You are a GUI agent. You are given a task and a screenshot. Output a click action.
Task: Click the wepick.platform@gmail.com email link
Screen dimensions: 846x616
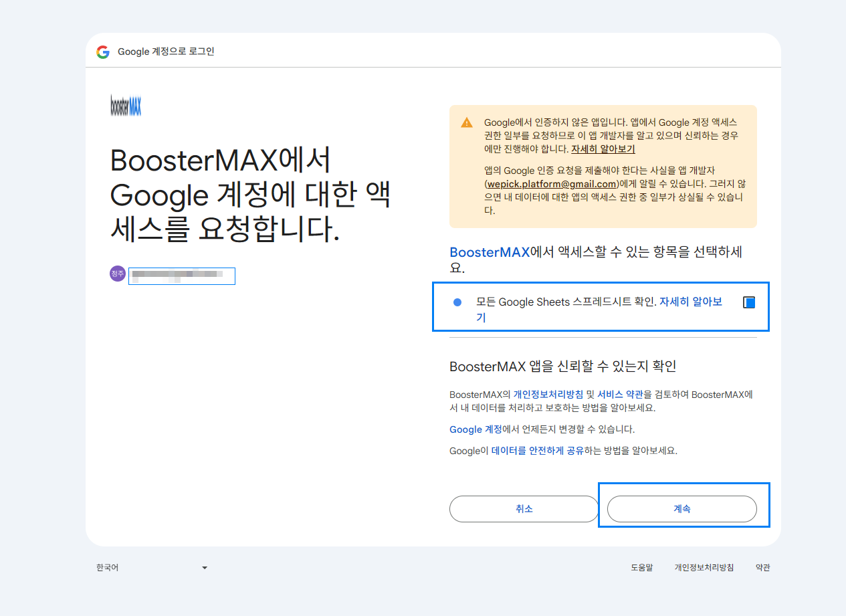coord(552,184)
